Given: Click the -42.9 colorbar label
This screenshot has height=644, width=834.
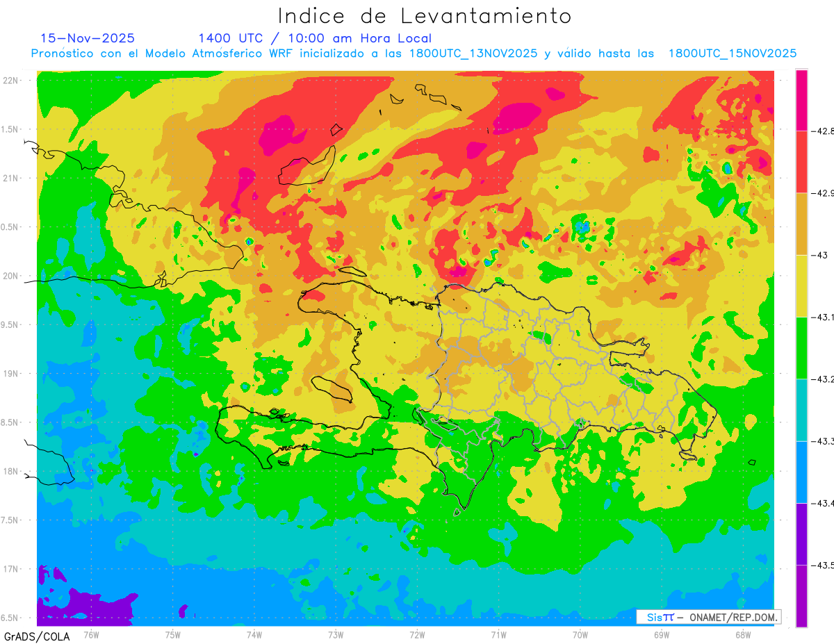Looking at the screenshot, I should coord(822,193).
